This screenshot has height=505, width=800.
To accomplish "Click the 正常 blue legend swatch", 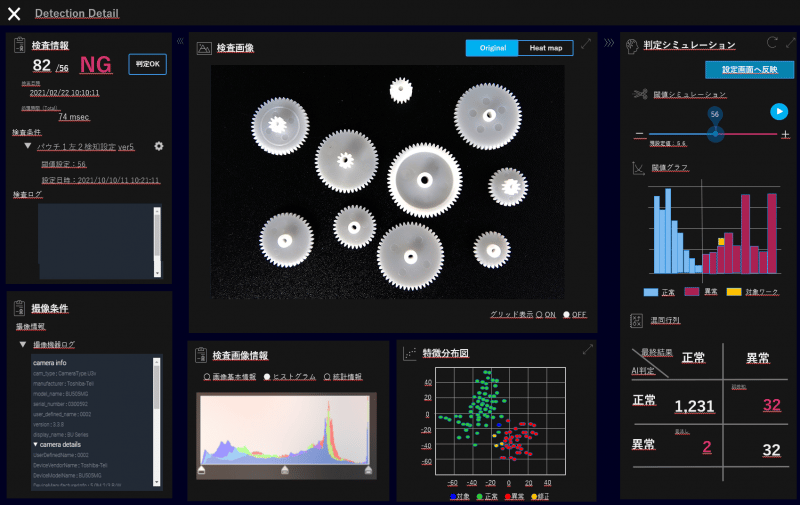I will [651, 292].
